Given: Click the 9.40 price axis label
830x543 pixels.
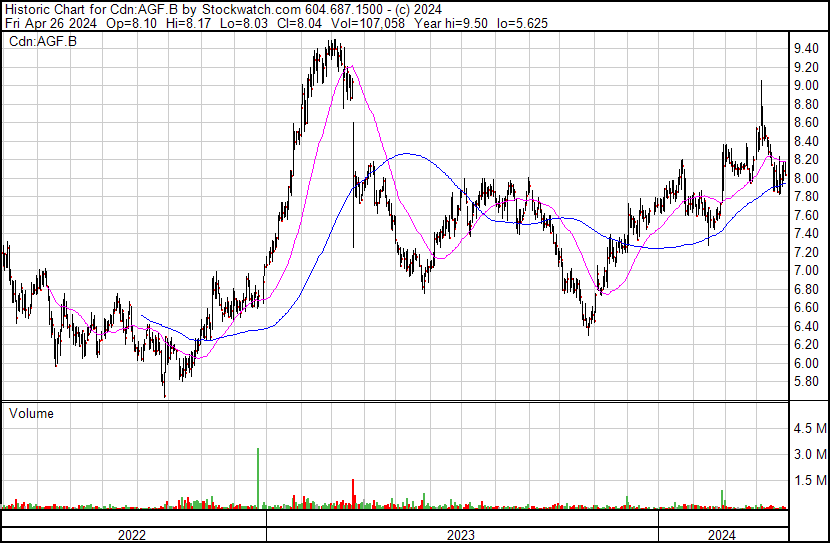Looking at the screenshot, I should coord(806,49).
